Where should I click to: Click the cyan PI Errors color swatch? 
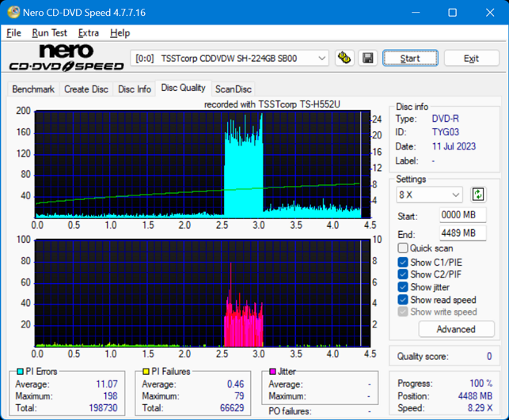point(20,371)
